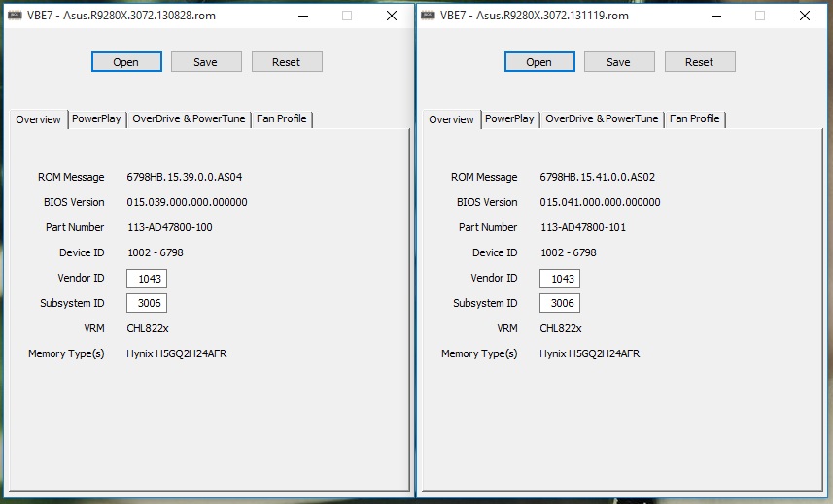The width and height of the screenshot is (833, 504).
Task: Click the app icon of the 130828.rom window
Action: point(15,16)
